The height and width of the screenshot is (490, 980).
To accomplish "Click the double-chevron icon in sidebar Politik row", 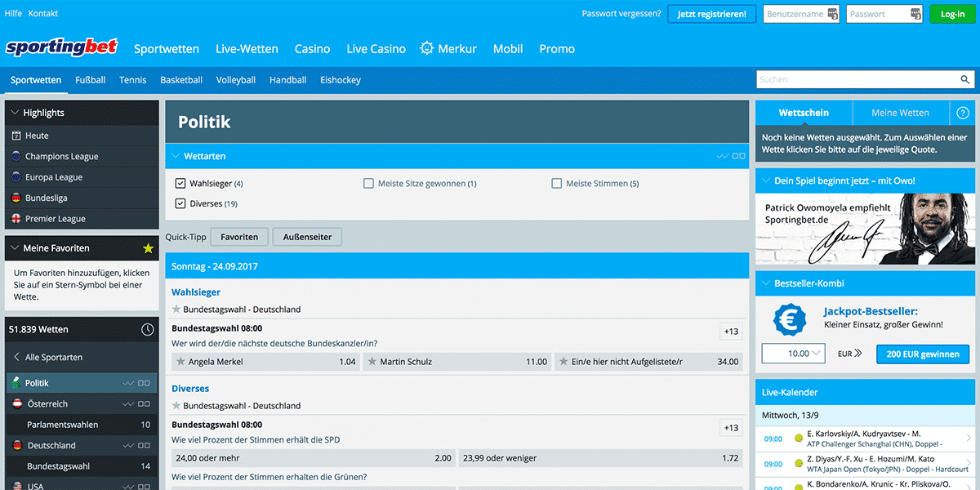I will pos(128,383).
